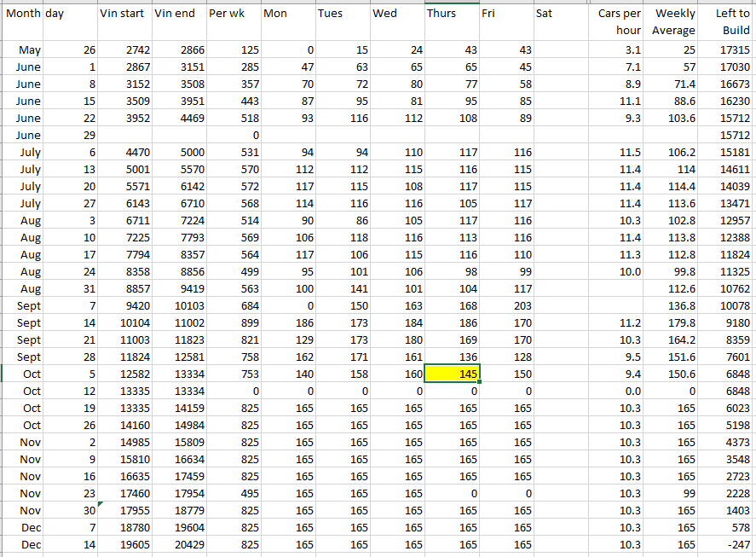The width and height of the screenshot is (756, 557).
Task: Click the Vin start column header cell
Action: click(x=124, y=14)
